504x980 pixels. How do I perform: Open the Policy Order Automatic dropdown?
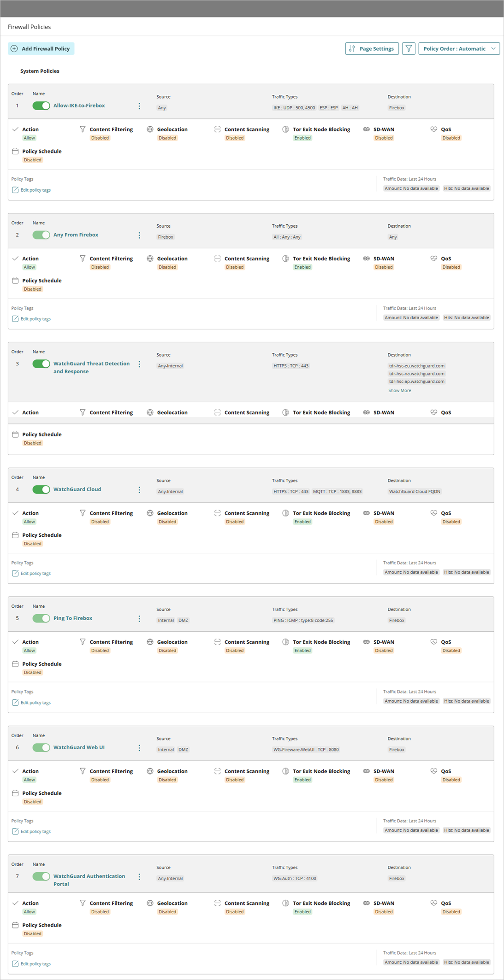(x=459, y=48)
